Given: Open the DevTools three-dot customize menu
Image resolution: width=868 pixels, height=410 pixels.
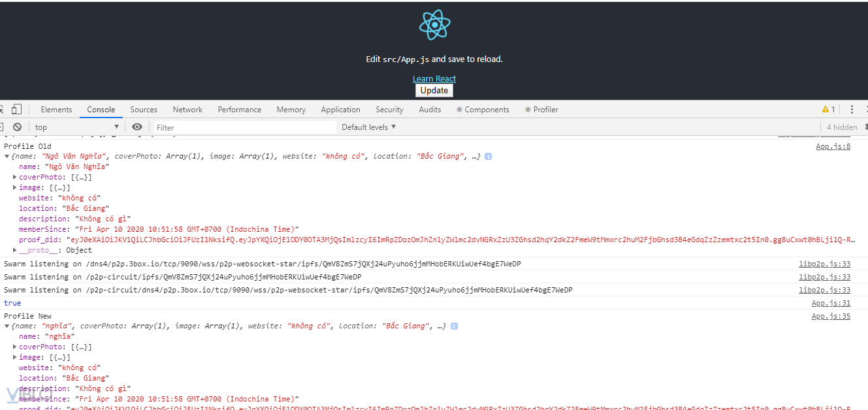Looking at the screenshot, I should click(852, 110).
